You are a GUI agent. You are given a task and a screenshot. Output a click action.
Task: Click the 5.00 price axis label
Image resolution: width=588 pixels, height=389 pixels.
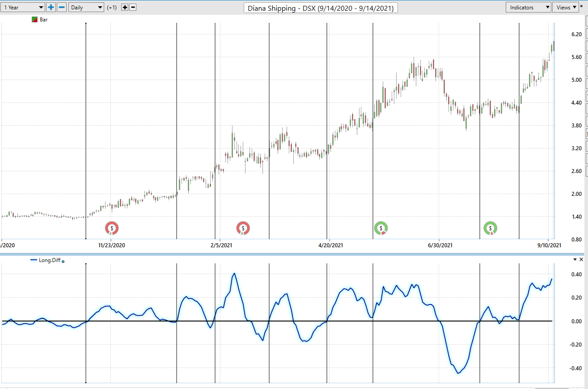click(576, 80)
